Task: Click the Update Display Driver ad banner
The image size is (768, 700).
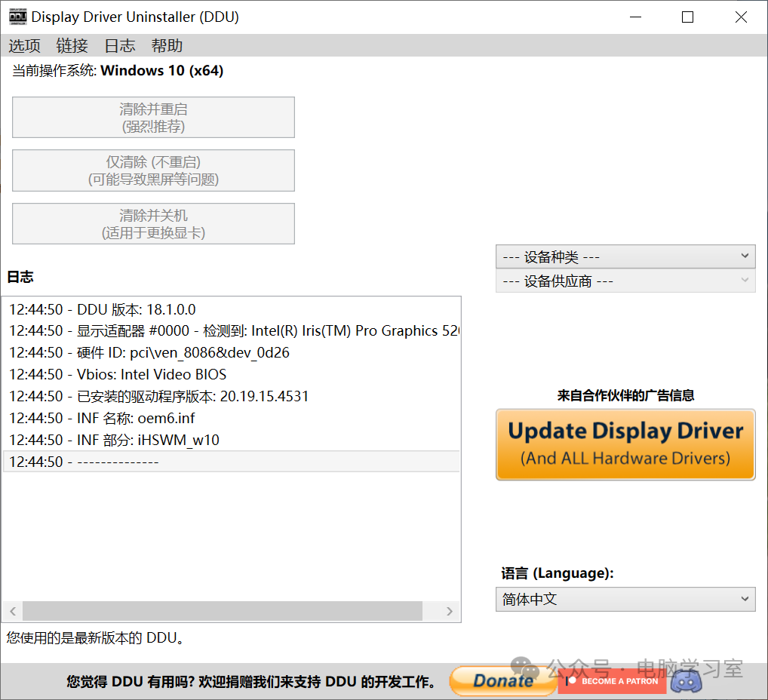Action: [625, 445]
